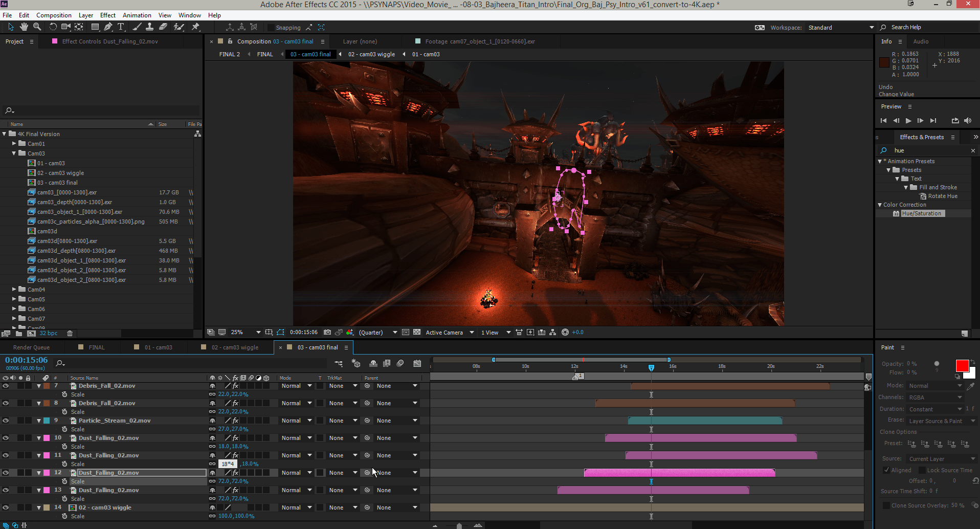Toggle the Aligned checkbox in Paint panel

click(886, 470)
